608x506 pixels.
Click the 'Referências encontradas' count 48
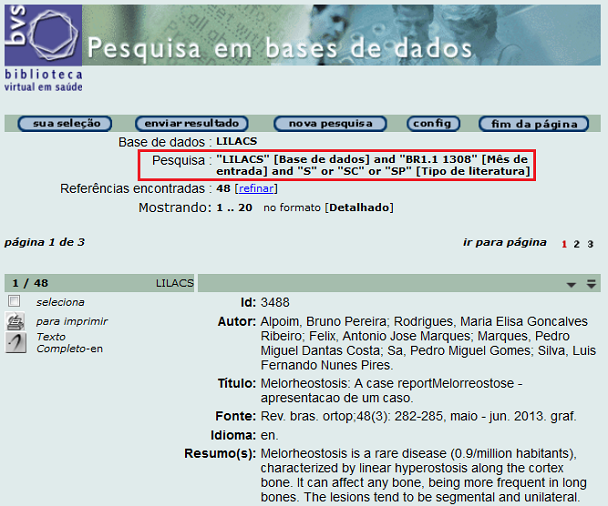(x=223, y=188)
